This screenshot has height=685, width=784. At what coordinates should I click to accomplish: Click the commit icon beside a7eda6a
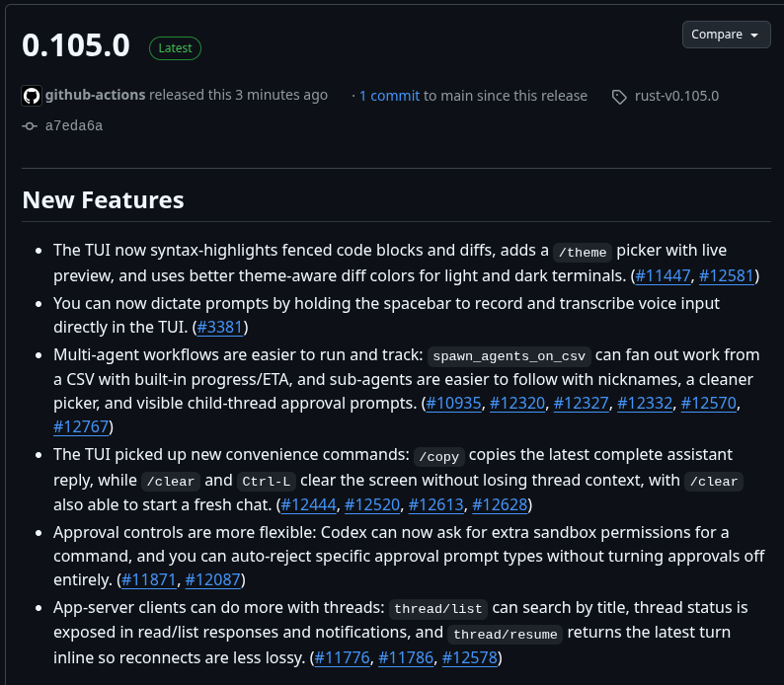30,126
